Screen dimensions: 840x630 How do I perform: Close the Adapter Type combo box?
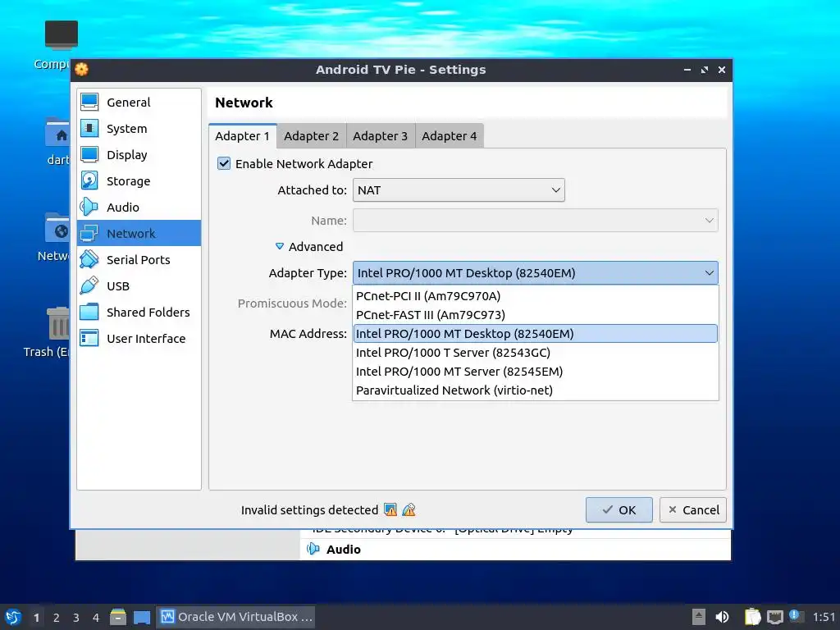535,272
